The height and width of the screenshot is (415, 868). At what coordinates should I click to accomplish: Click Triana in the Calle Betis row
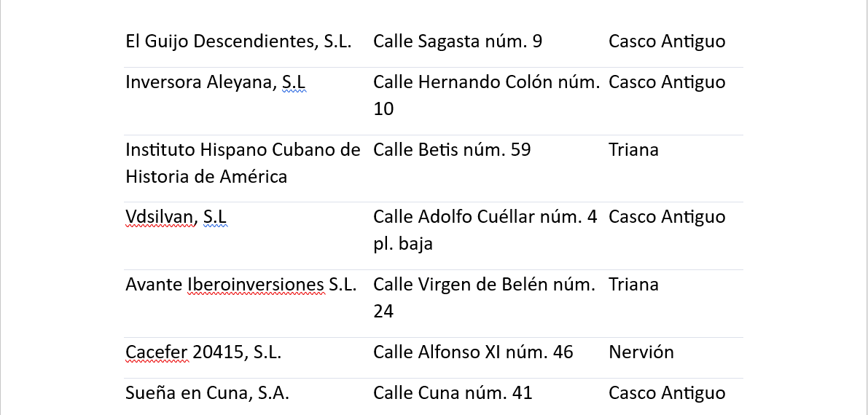pyautogui.click(x=633, y=150)
